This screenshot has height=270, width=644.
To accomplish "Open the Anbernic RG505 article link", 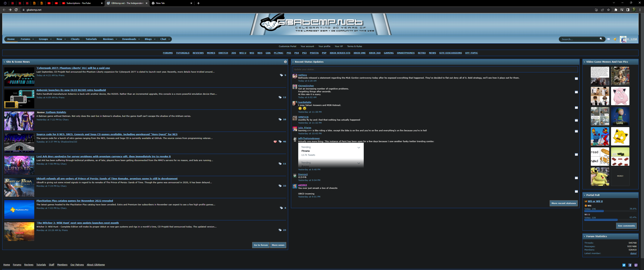I will [71, 90].
